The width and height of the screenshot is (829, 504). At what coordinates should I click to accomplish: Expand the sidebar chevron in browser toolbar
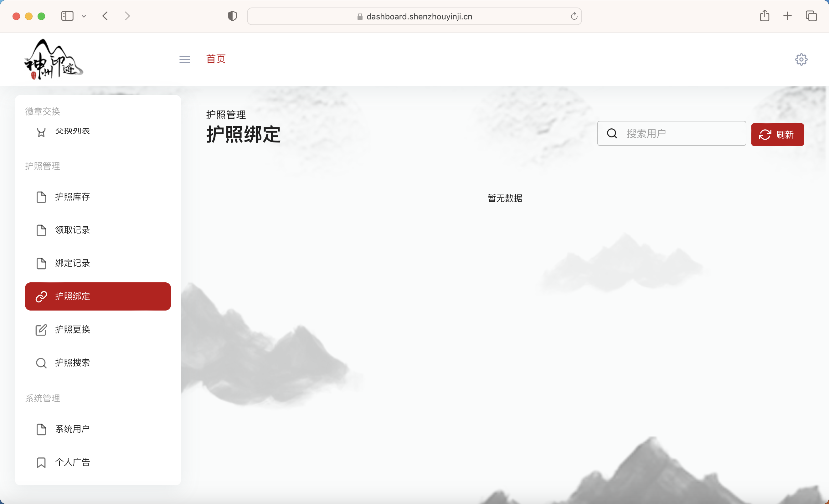tap(84, 16)
